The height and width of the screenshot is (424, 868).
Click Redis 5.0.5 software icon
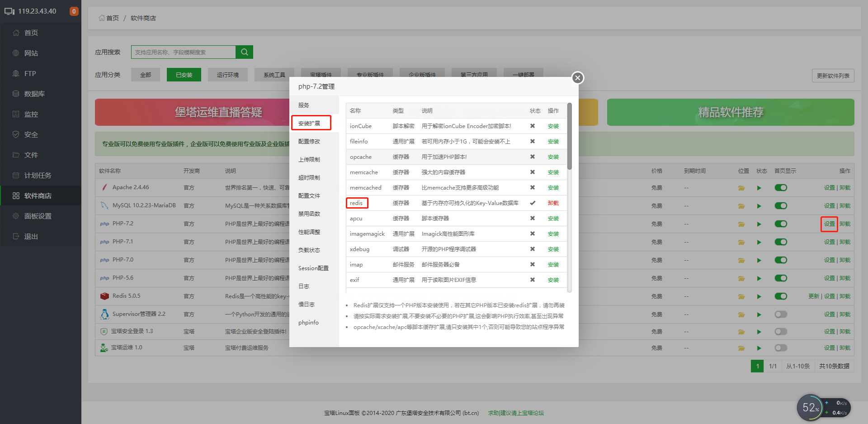(104, 296)
